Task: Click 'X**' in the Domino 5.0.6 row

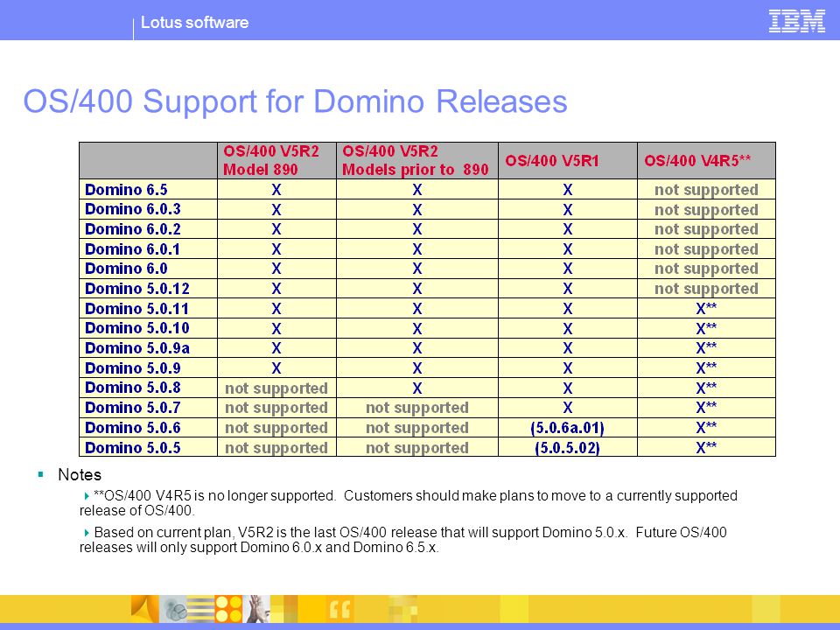Action: point(706,428)
